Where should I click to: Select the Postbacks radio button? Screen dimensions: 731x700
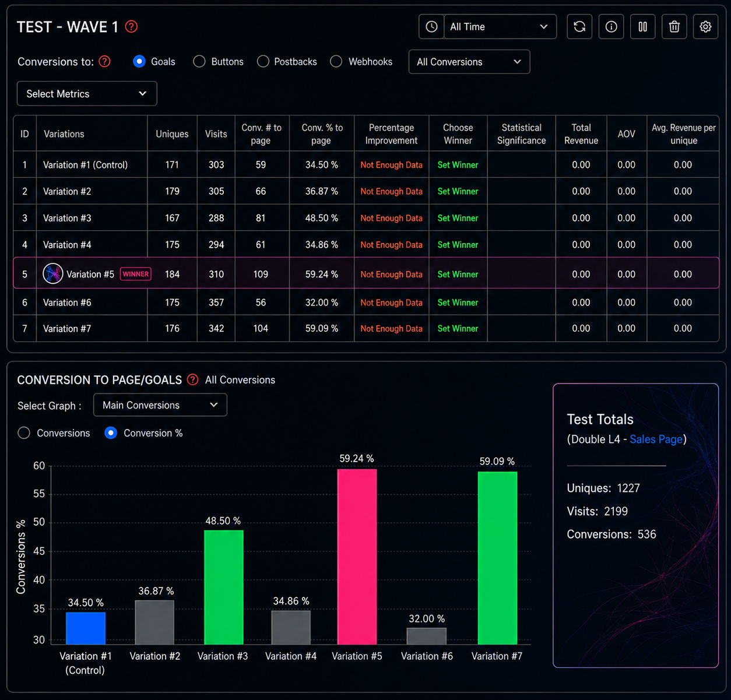pyautogui.click(x=263, y=61)
